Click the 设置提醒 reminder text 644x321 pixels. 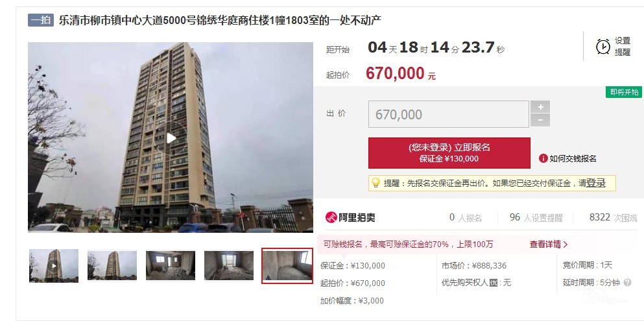tap(623, 47)
